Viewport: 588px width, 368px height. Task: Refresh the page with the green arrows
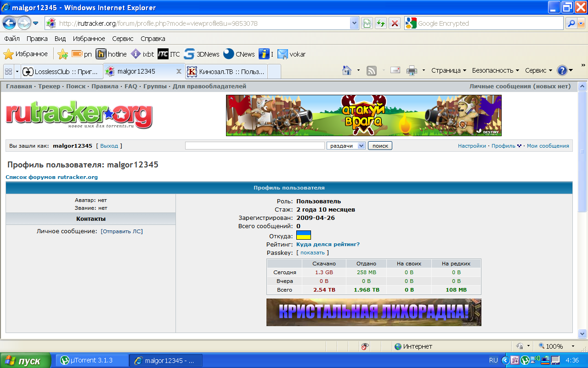[x=380, y=23]
